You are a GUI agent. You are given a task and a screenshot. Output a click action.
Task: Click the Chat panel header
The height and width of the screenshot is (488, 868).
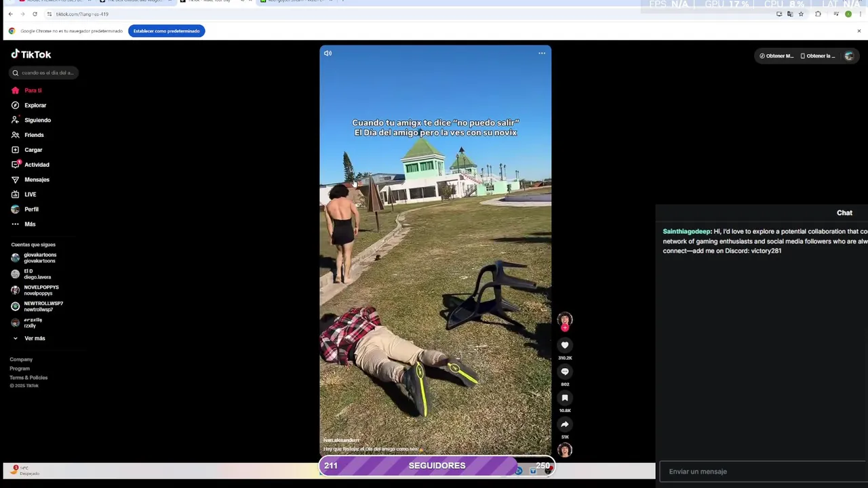[844, 213]
